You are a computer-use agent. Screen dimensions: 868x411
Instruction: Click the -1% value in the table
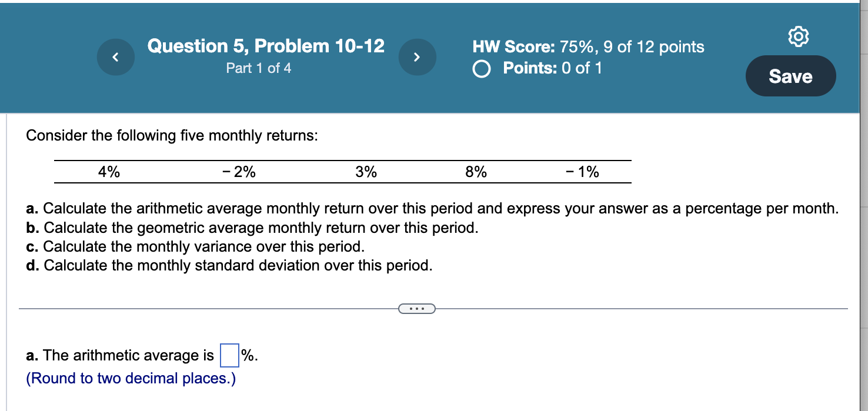[583, 172]
